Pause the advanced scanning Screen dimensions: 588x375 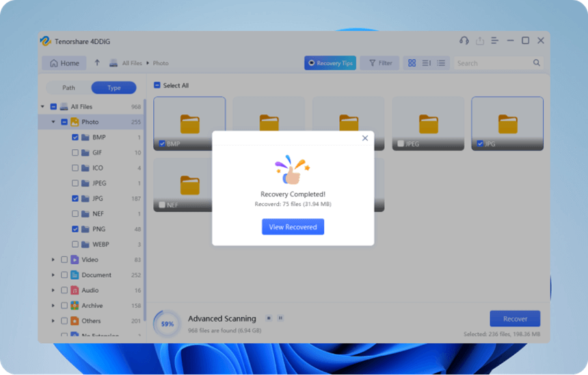(x=280, y=318)
